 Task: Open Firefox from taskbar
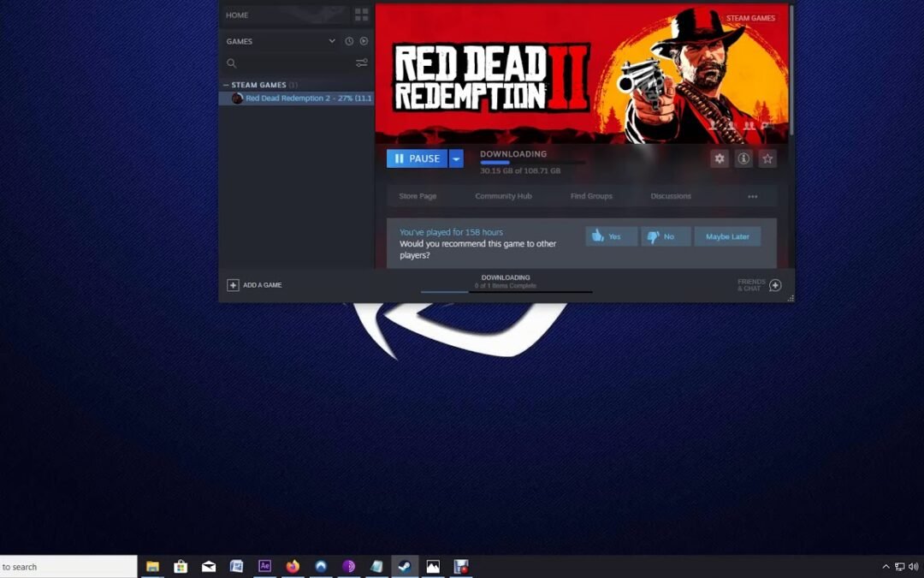[293, 567]
